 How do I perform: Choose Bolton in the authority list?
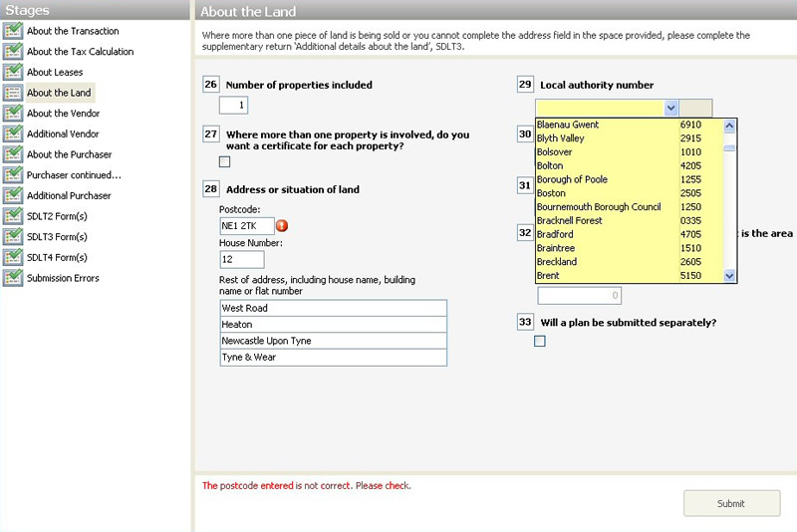[x=630, y=165]
